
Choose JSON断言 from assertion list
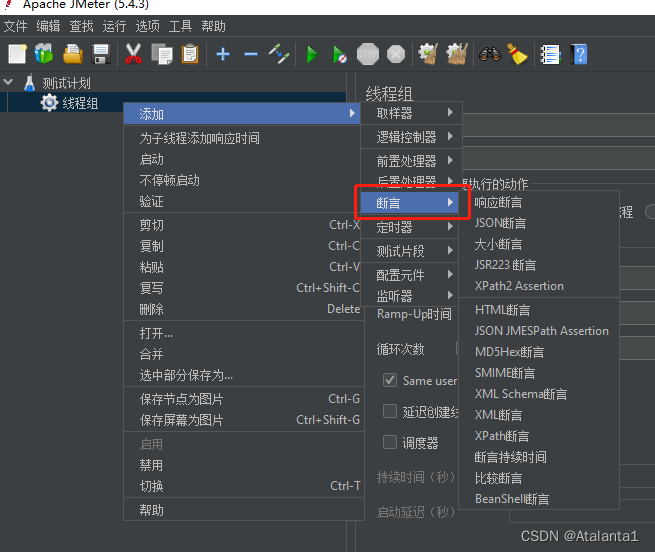pos(539,223)
